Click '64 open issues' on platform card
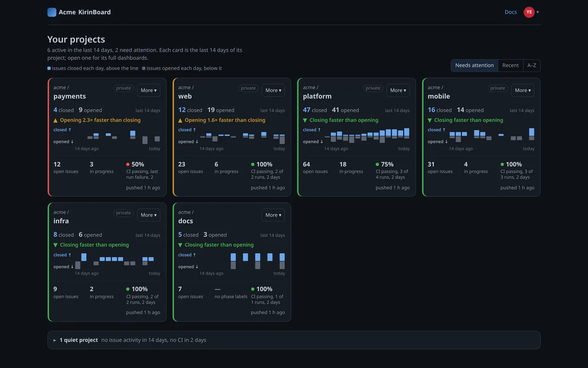The width and height of the screenshot is (588, 368). click(315, 168)
